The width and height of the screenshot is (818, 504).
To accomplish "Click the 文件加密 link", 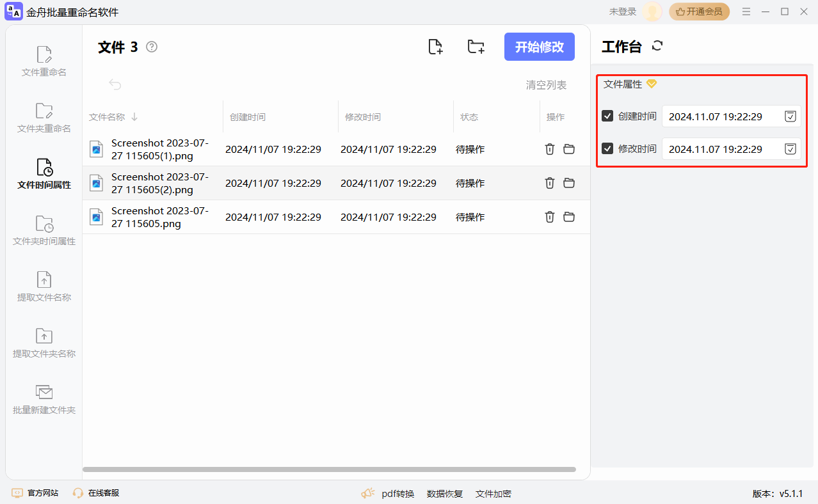I will click(x=493, y=494).
